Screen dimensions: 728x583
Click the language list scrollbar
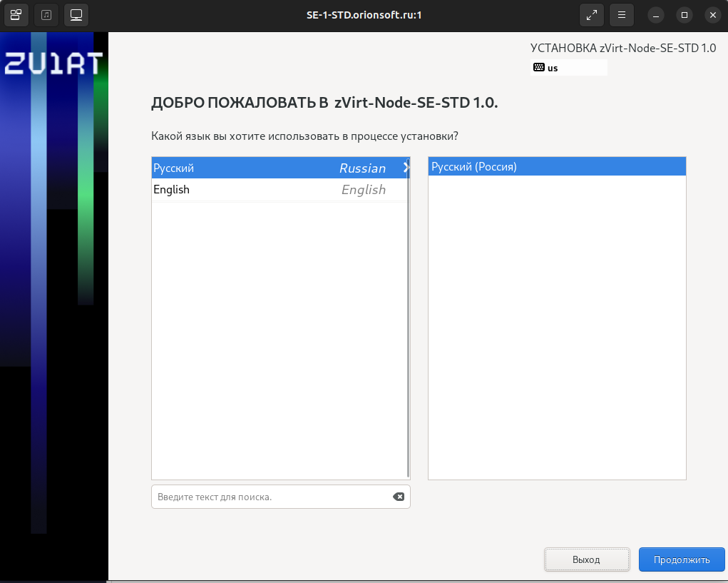(408, 319)
